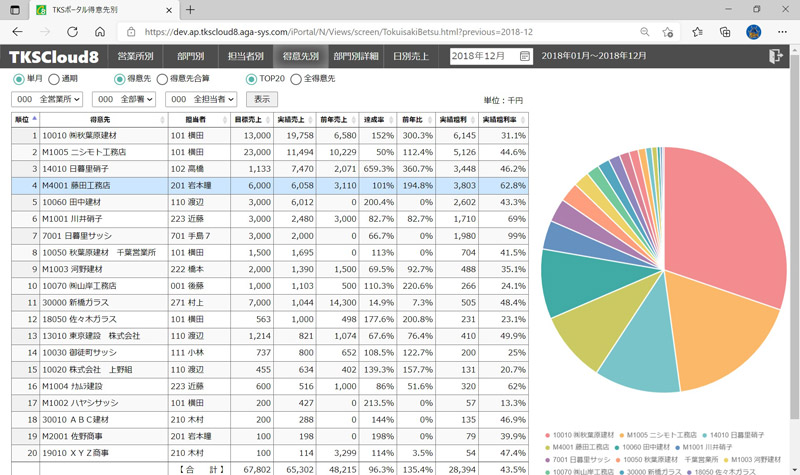Toggle legend item 10010 ㈱秋葉原建材

click(580, 435)
